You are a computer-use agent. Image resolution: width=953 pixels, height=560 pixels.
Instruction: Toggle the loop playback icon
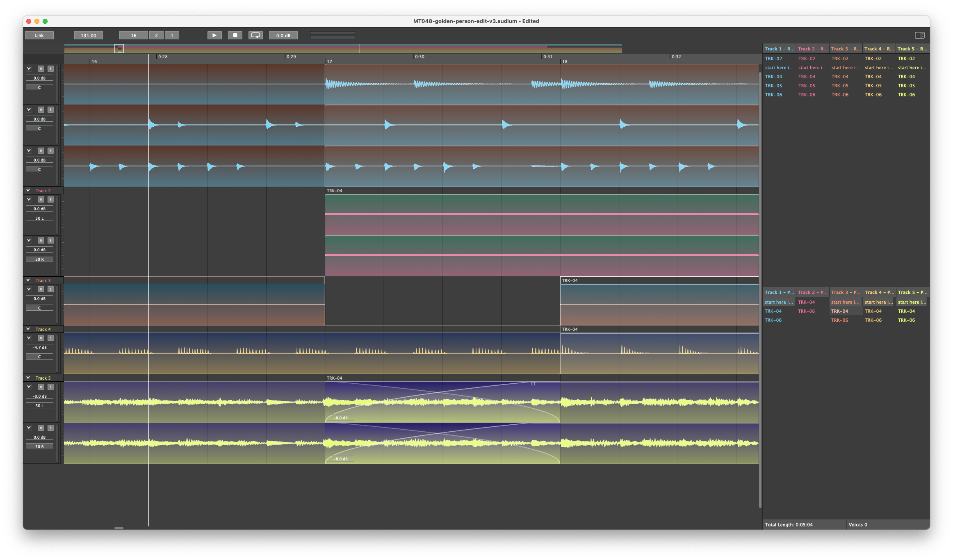[x=255, y=35]
